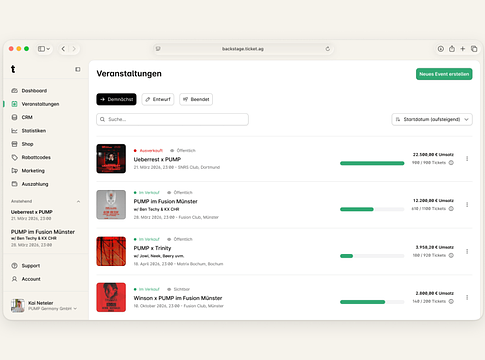Open Safari downloads icon
Image resolution: width=485 pixels, height=360 pixels.
click(441, 49)
